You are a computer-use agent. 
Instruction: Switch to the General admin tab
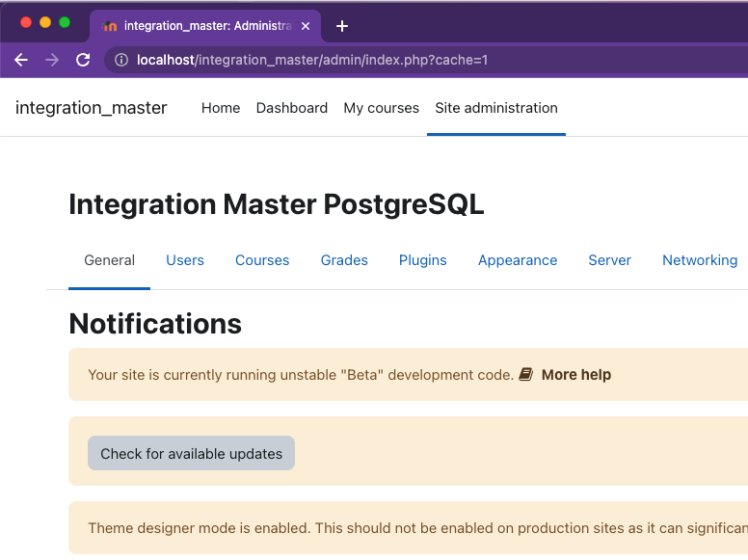[x=109, y=260]
